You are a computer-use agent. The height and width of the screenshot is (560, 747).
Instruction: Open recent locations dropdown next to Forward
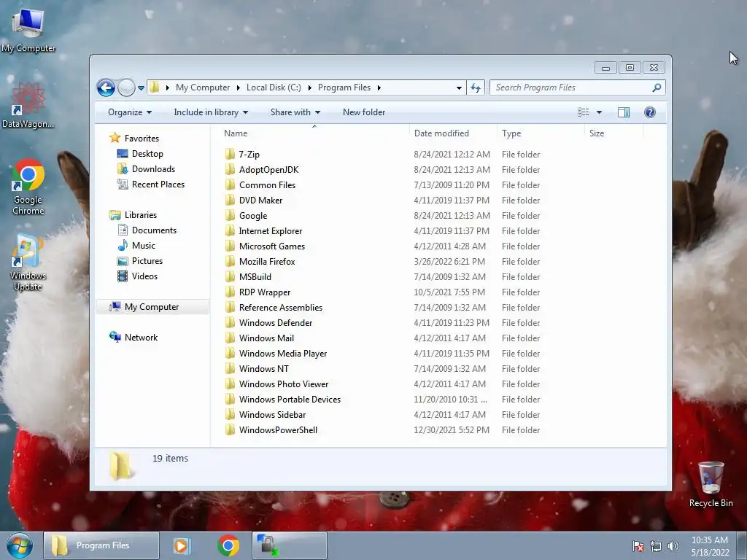tap(141, 88)
